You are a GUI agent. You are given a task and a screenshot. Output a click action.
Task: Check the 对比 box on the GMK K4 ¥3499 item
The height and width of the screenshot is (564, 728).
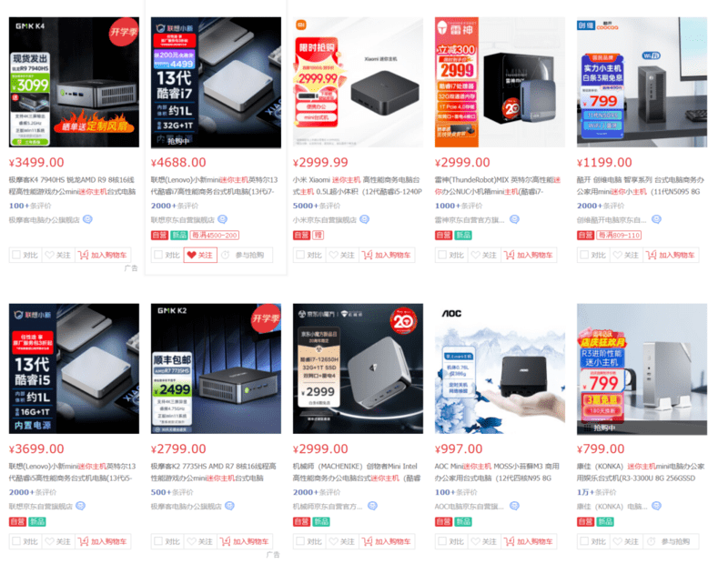coord(16,255)
